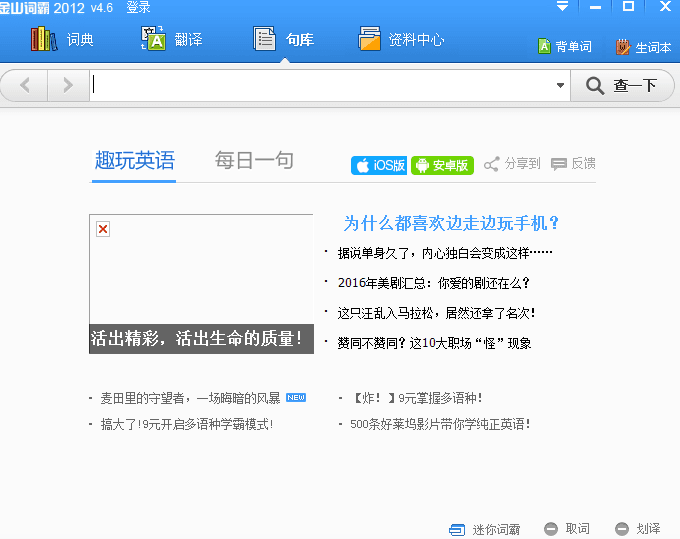Screen dimensions: 680x539
Task: Switch to the 每日一句 tab
Action: coord(254,161)
